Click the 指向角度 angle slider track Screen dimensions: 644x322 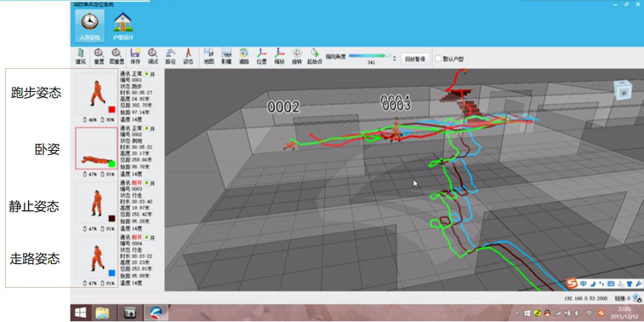[x=370, y=55]
